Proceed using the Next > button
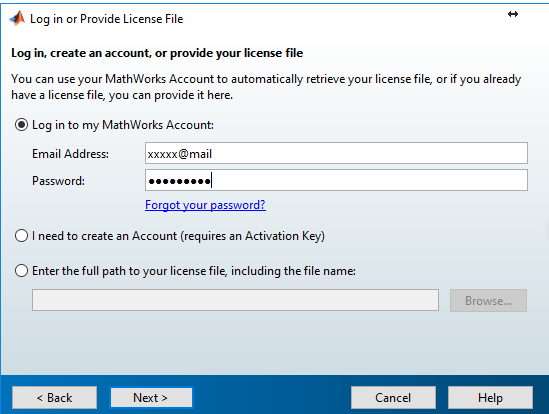The width and height of the screenshot is (549, 414). pyautogui.click(x=151, y=398)
